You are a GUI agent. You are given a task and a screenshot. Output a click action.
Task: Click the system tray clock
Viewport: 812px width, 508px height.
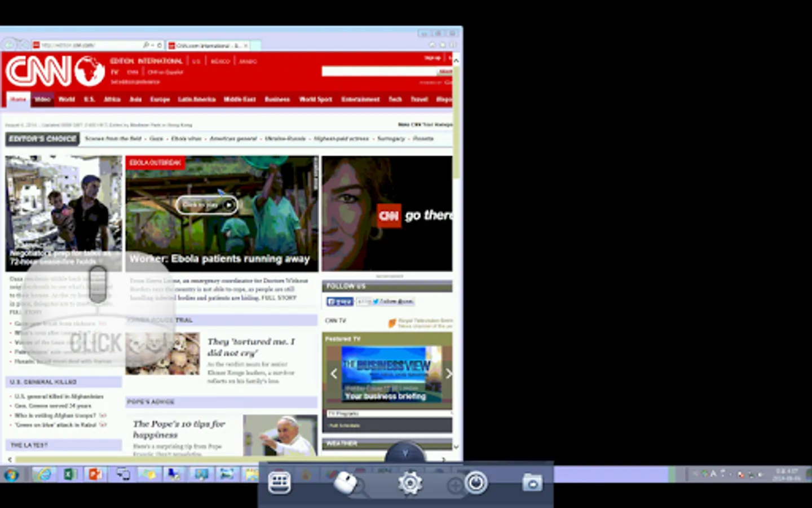[787, 475]
